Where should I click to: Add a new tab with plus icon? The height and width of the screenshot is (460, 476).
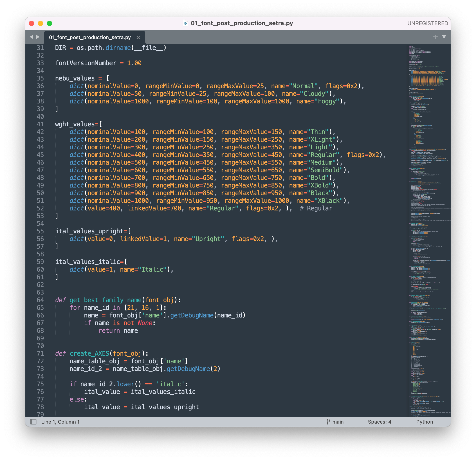435,37
